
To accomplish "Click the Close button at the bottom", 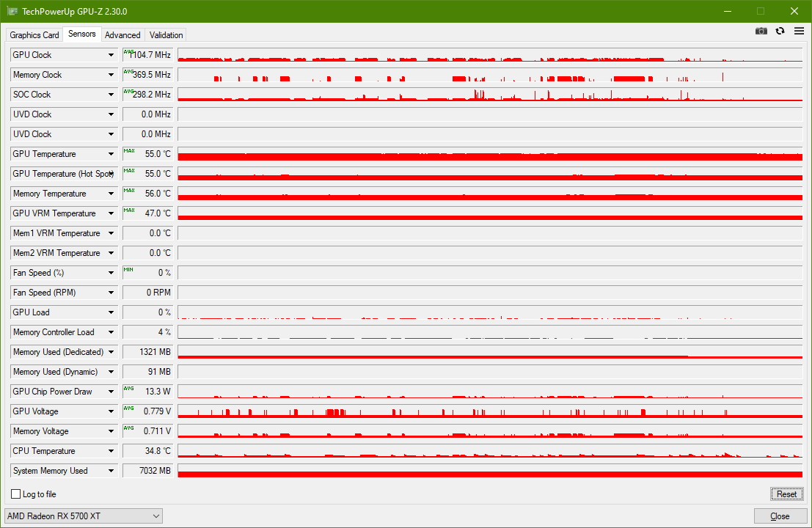I will click(x=780, y=516).
